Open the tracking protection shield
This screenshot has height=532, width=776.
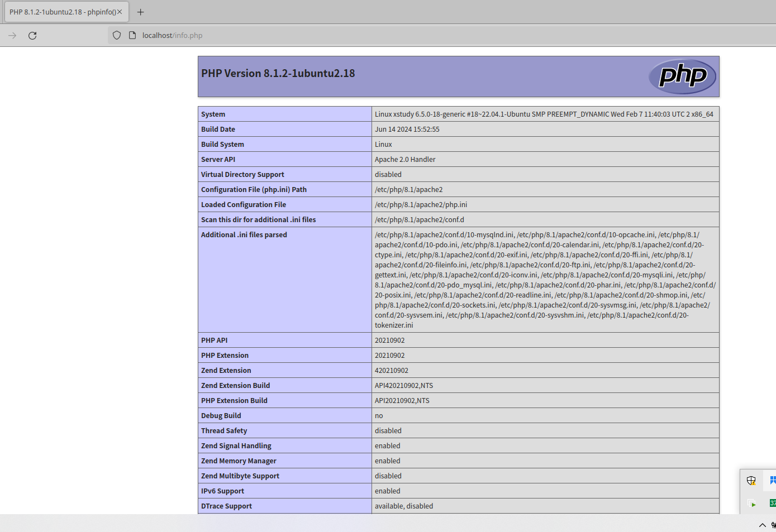pyautogui.click(x=117, y=35)
